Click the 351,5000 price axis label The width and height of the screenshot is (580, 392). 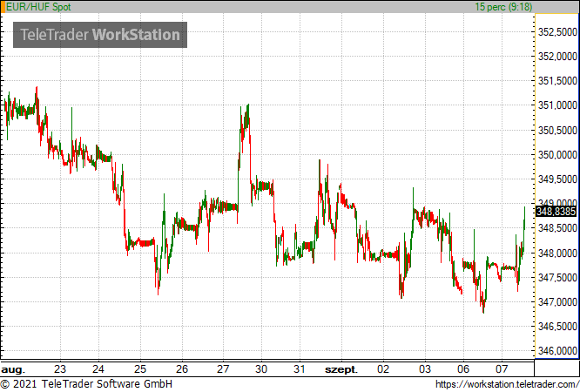[557, 81]
